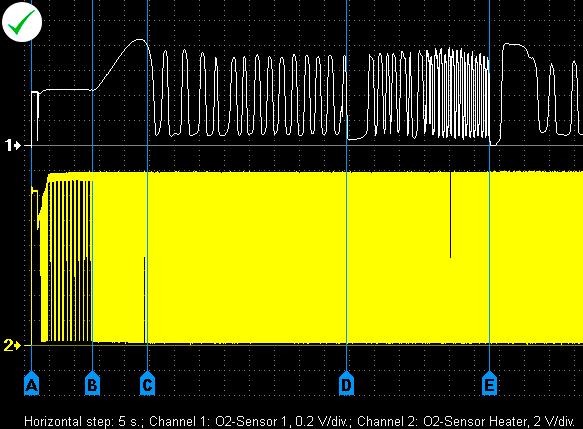This screenshot has width=583, height=429.
Task: Click the yellow channel 2 zero-level arrow
Action: [x=12, y=345]
